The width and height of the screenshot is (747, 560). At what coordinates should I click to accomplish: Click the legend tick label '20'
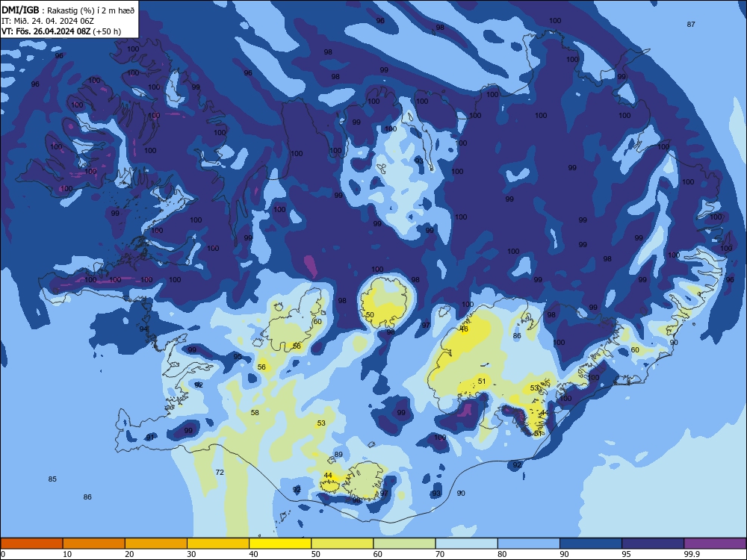pos(129,554)
